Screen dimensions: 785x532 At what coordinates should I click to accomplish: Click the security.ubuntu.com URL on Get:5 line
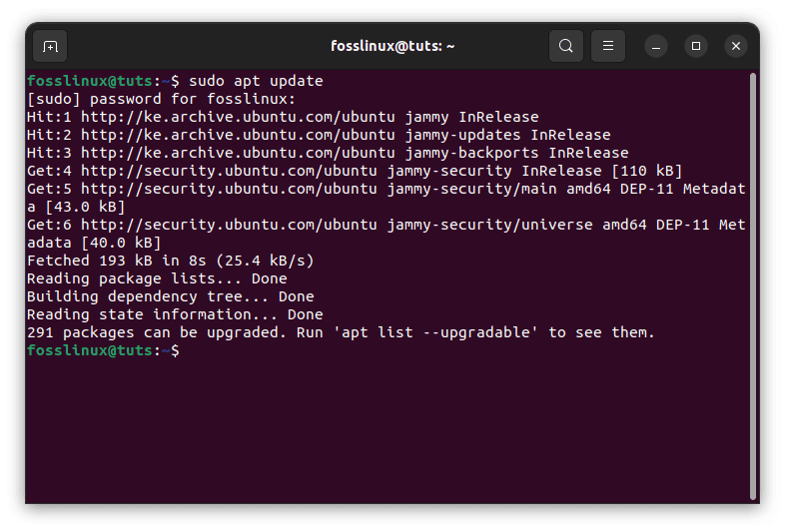(x=229, y=190)
